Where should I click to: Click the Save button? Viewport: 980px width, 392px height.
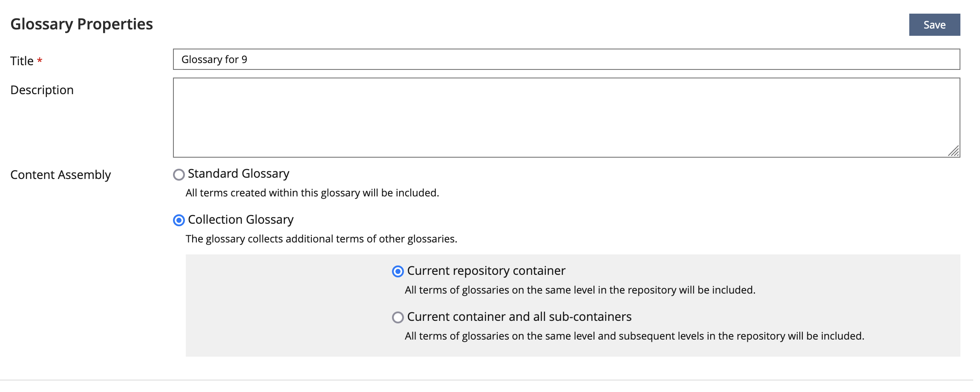[934, 24]
